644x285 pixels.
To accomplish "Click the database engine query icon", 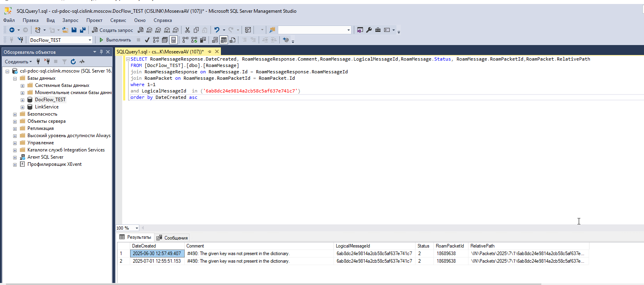I will tap(141, 30).
